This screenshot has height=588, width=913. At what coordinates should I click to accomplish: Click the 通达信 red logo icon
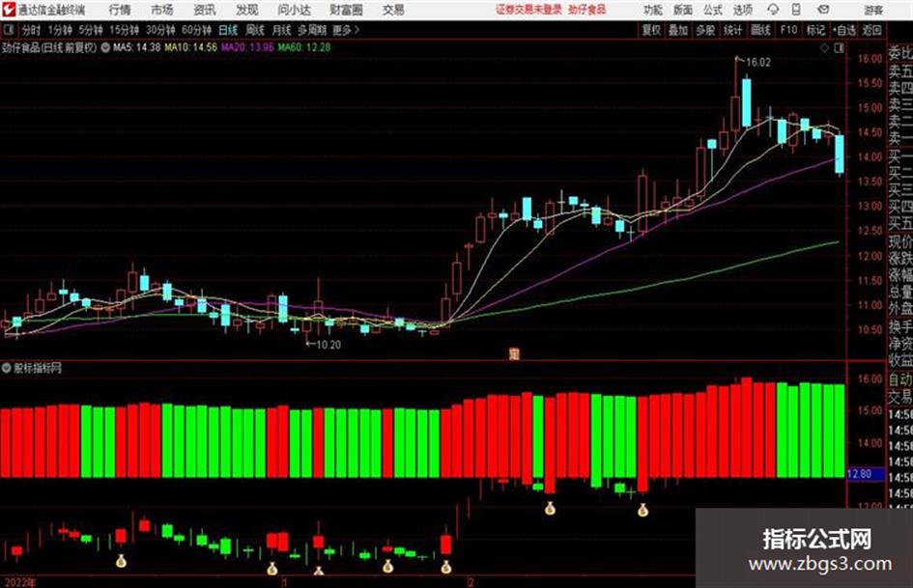(x=9, y=10)
